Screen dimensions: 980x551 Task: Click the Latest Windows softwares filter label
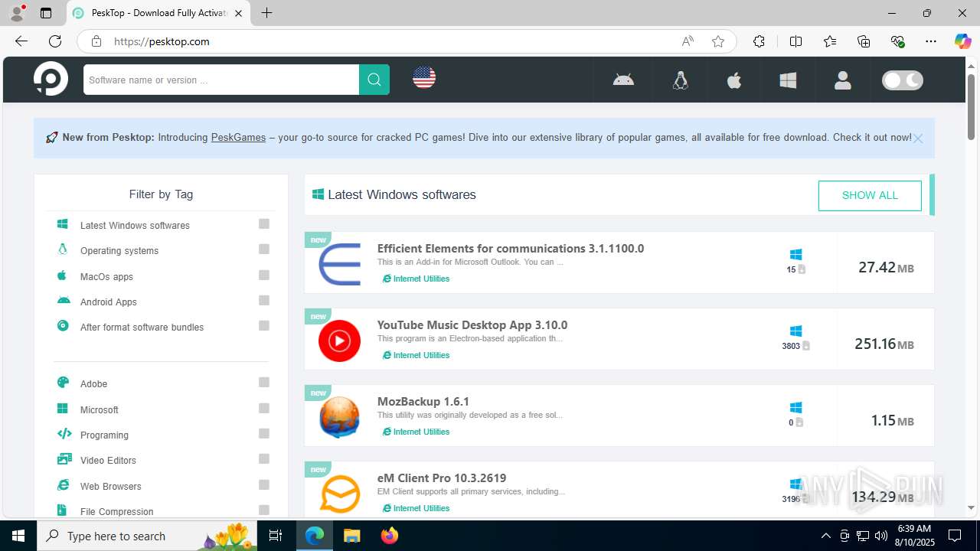tap(135, 226)
